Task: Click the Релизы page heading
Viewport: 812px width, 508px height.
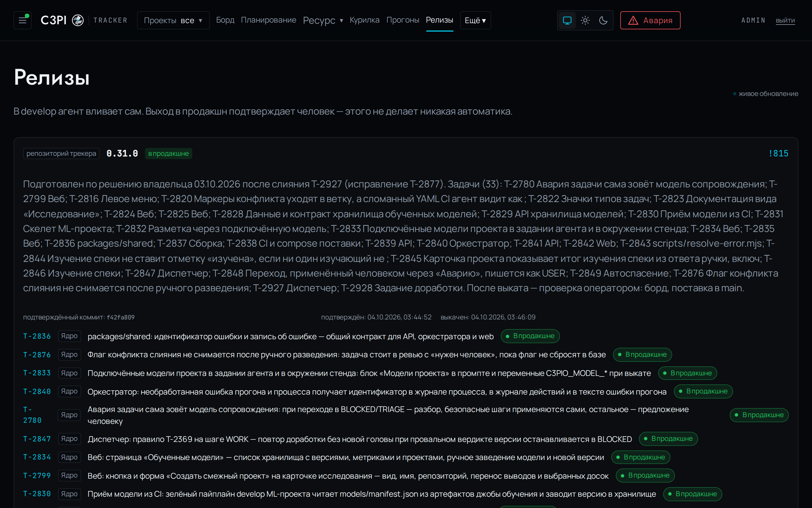Action: 52,77
